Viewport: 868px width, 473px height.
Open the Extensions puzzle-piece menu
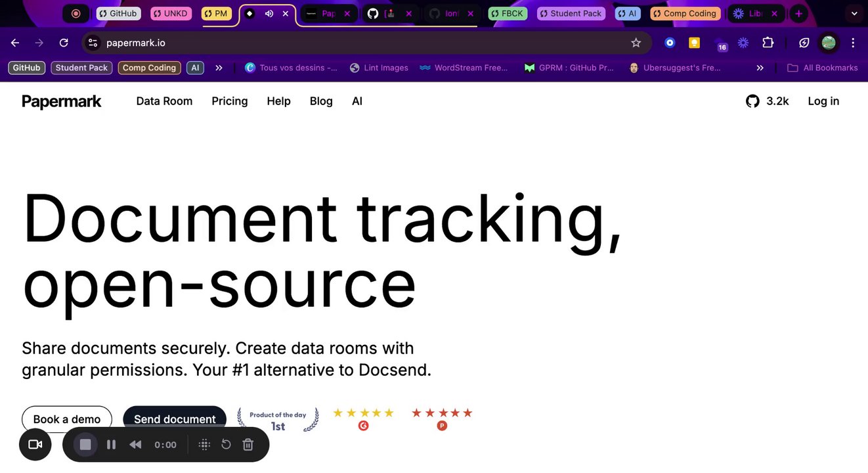click(x=768, y=43)
